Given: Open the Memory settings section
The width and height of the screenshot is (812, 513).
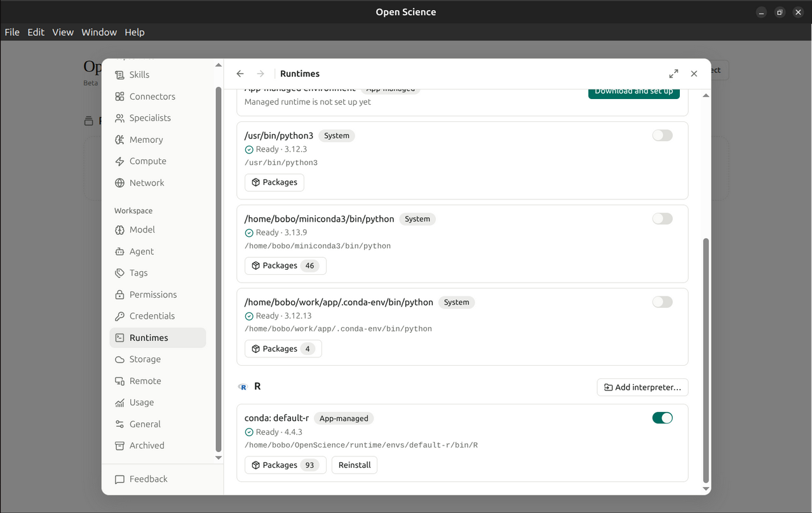Looking at the screenshot, I should click(158, 140).
